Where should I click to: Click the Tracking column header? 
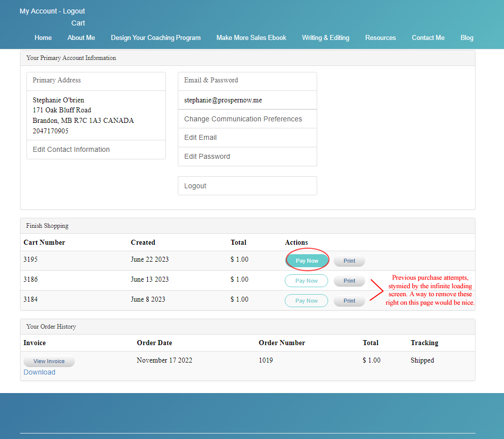pos(425,343)
